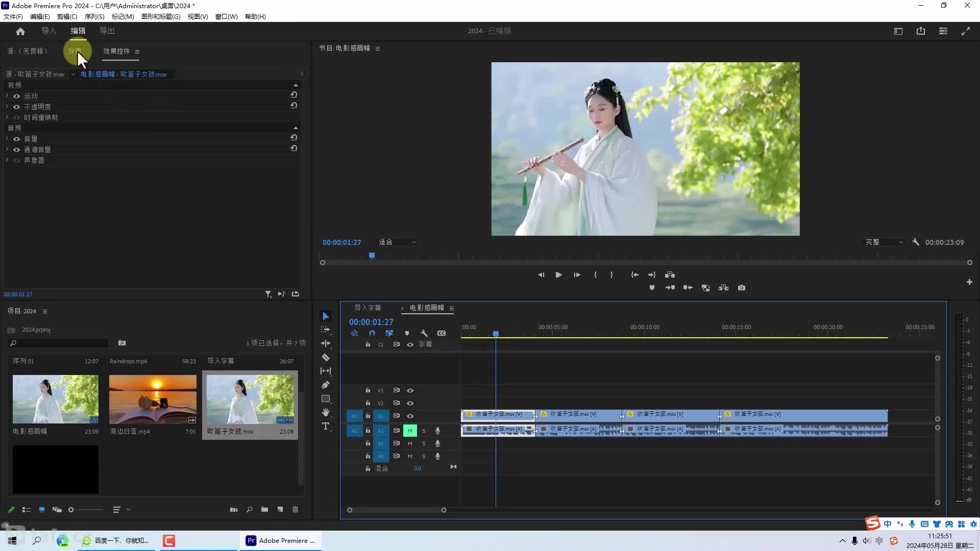The width and height of the screenshot is (980, 551).
Task: Unmute track A1 with green M
Action: click(410, 431)
